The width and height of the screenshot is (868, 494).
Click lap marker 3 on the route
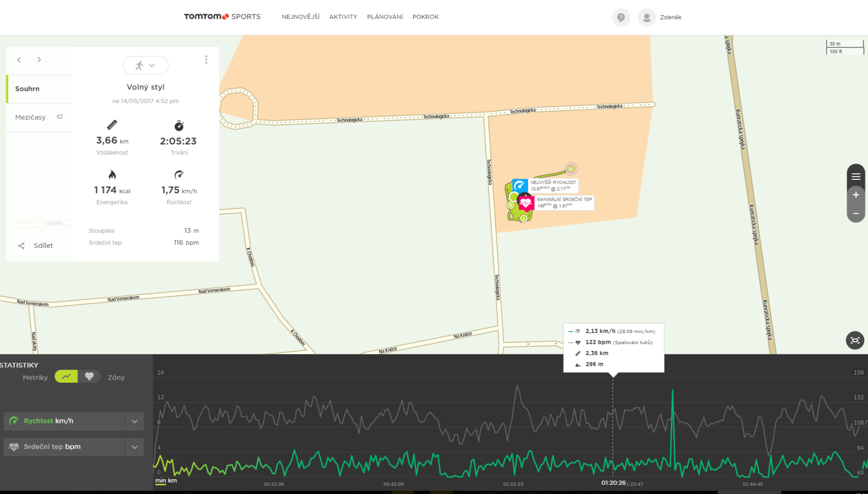(510, 205)
